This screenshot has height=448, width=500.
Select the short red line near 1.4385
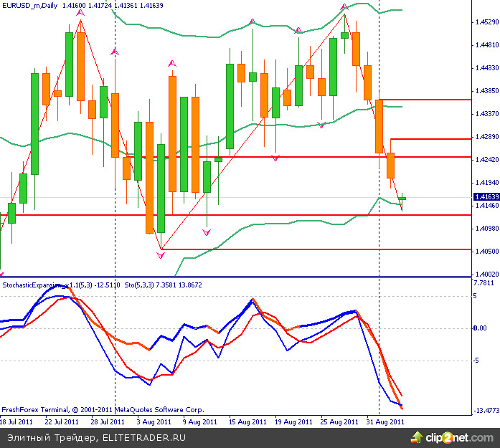pyautogui.click(x=423, y=100)
